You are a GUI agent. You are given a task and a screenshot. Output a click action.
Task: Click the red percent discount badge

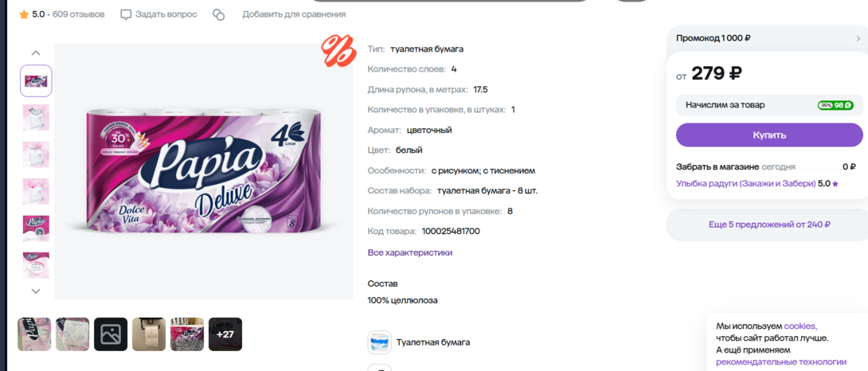[338, 50]
